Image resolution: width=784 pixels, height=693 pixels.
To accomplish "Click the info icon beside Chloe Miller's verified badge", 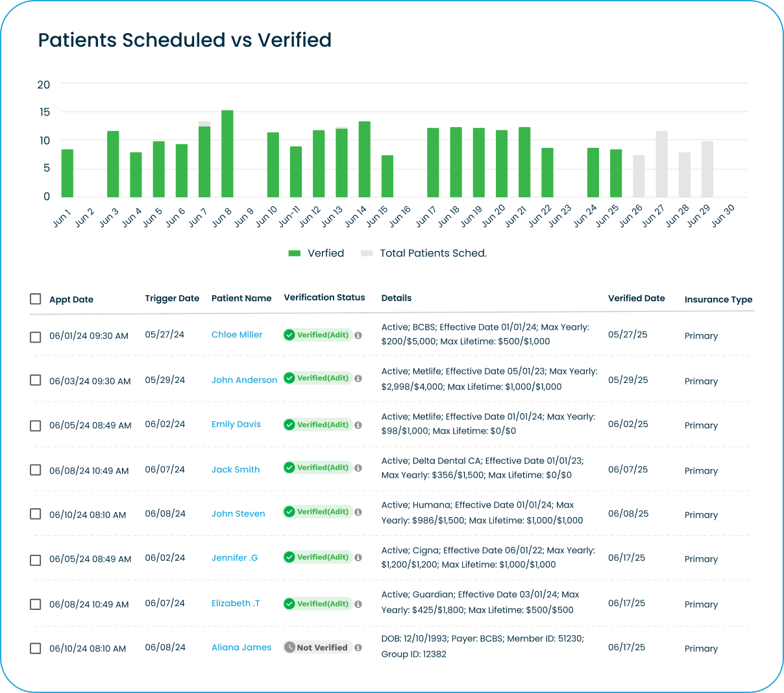I will (x=359, y=335).
